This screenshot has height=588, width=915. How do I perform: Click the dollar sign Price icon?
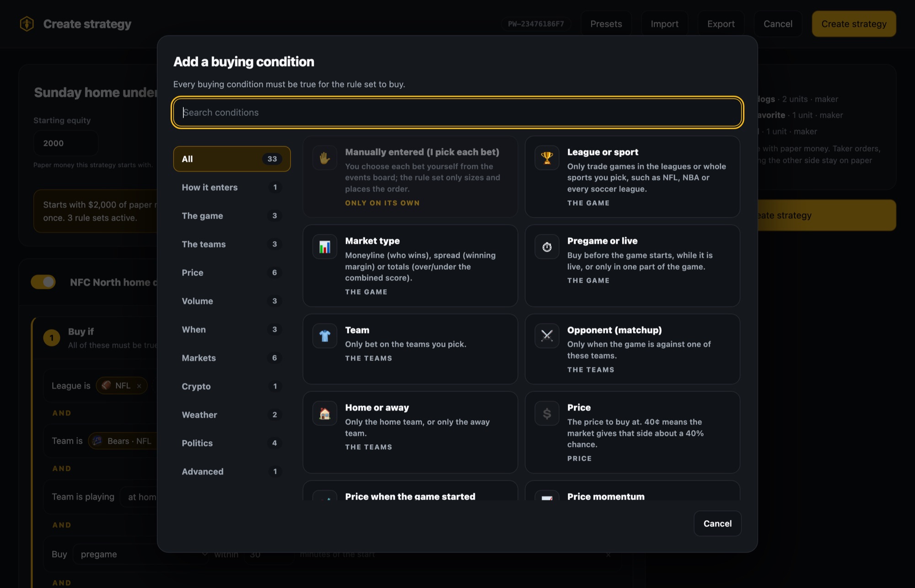[547, 414]
